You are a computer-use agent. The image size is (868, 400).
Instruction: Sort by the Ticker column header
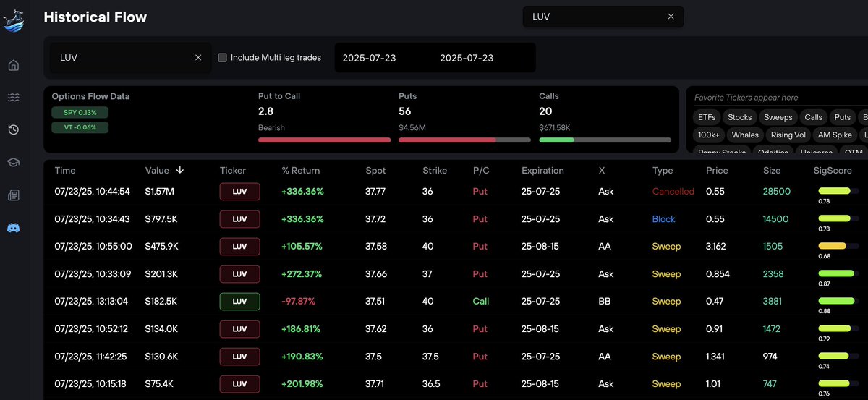point(233,171)
